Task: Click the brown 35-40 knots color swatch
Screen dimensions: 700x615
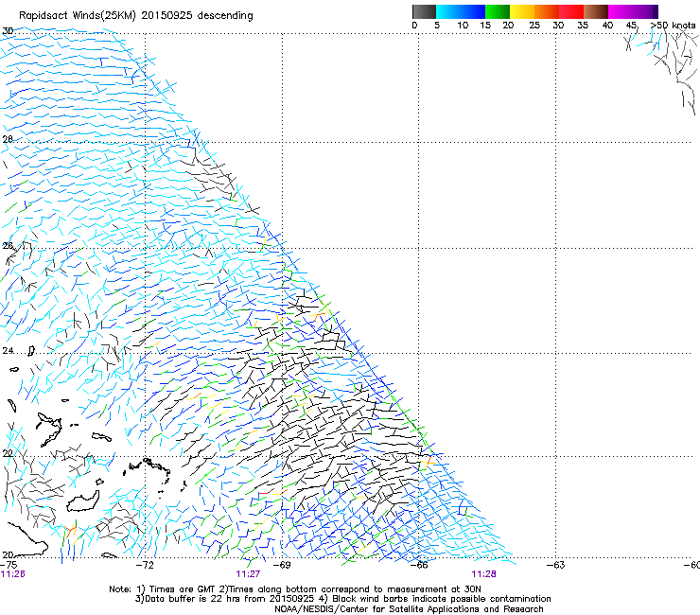Action: pos(596,11)
